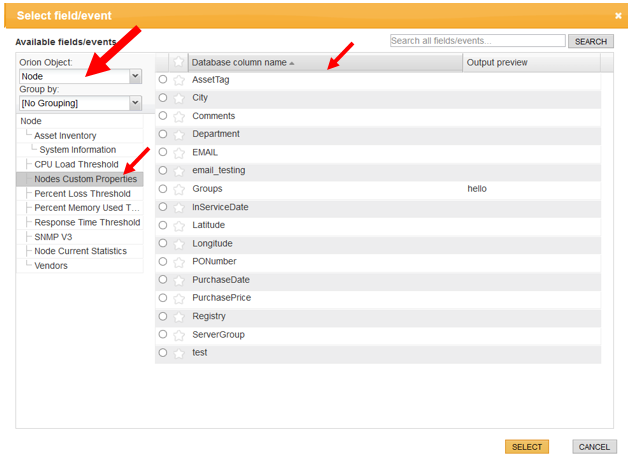Click the star next to Latitude
Screen dimensions: 632x463
coord(179,226)
